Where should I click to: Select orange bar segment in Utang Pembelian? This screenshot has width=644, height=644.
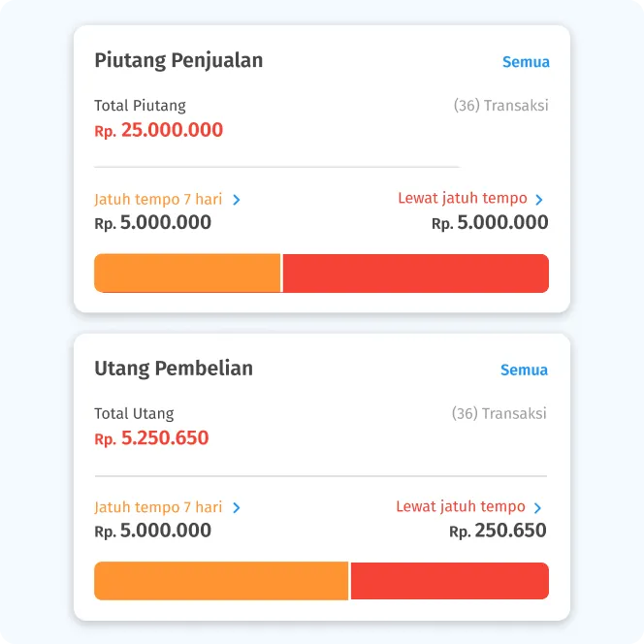click(x=220, y=581)
